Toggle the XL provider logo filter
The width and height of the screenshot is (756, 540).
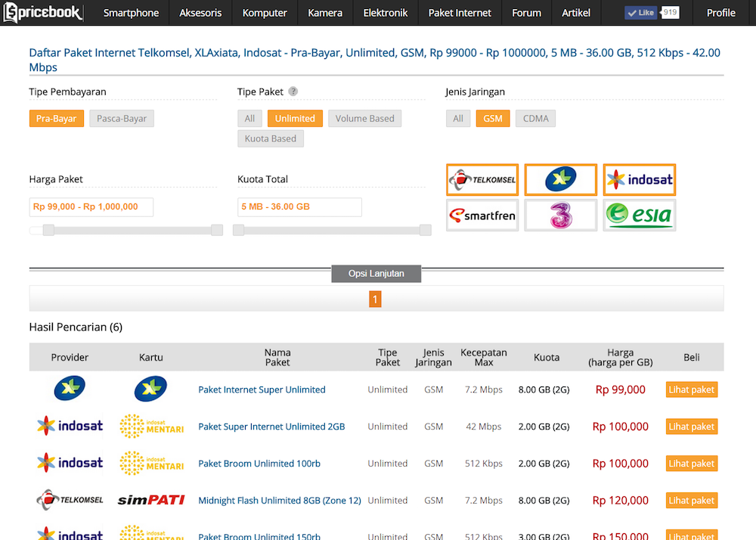[561, 180]
